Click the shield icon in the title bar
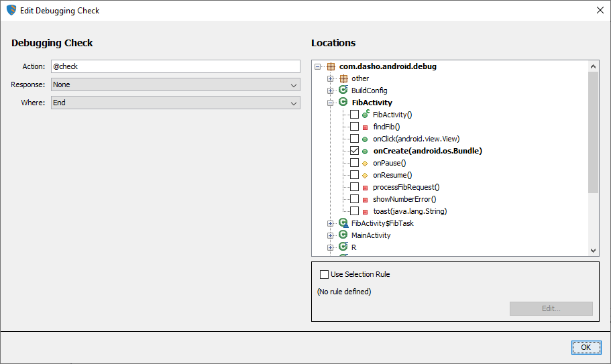This screenshot has width=611, height=364. 11,10
